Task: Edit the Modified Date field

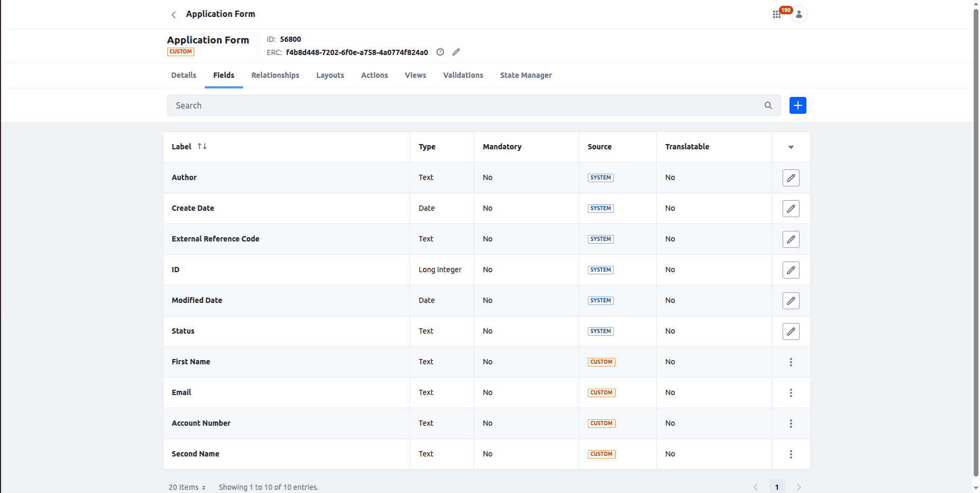Action: pyautogui.click(x=791, y=301)
